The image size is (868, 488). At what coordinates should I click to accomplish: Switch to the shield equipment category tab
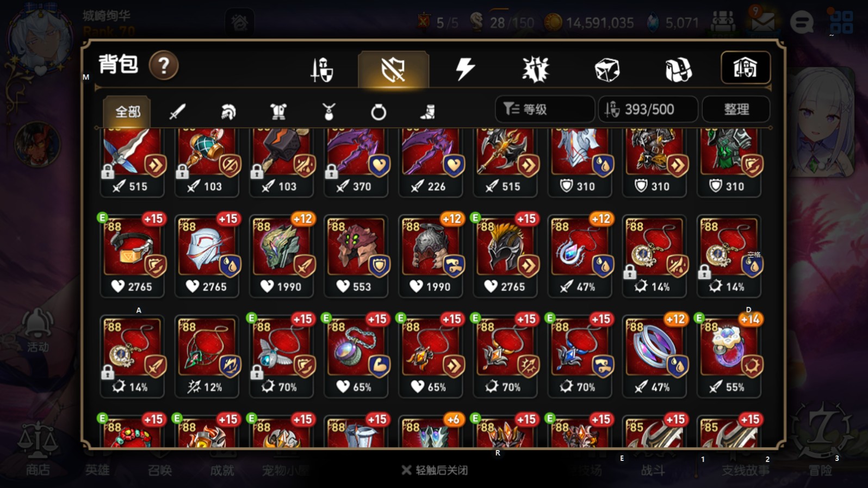click(393, 70)
